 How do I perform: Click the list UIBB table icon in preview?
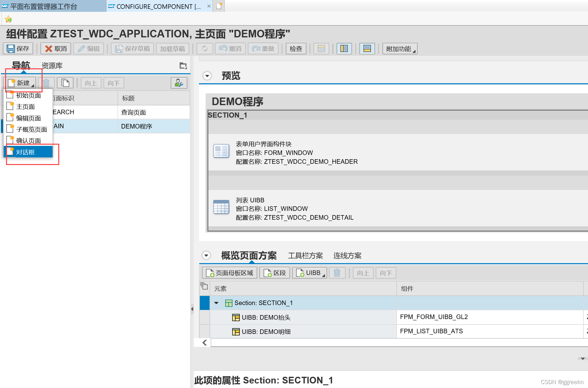click(x=221, y=207)
